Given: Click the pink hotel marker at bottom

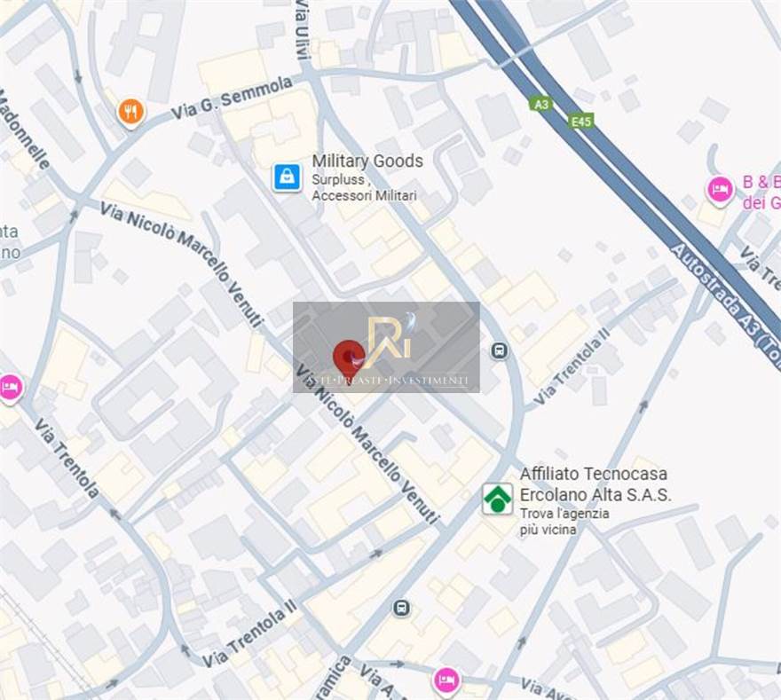Looking at the screenshot, I should coord(446,681).
